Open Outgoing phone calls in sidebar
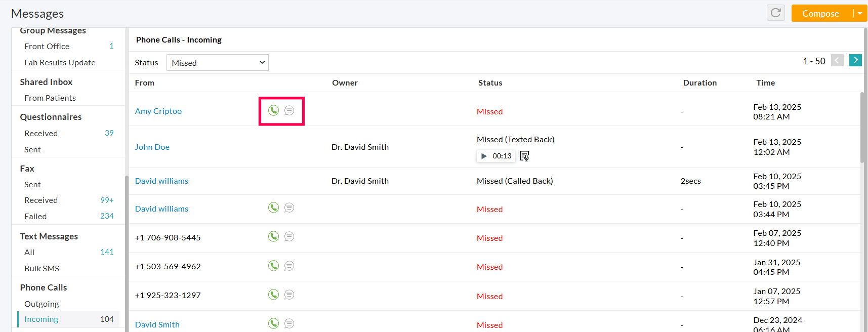This screenshot has height=332, width=868. 42,304
